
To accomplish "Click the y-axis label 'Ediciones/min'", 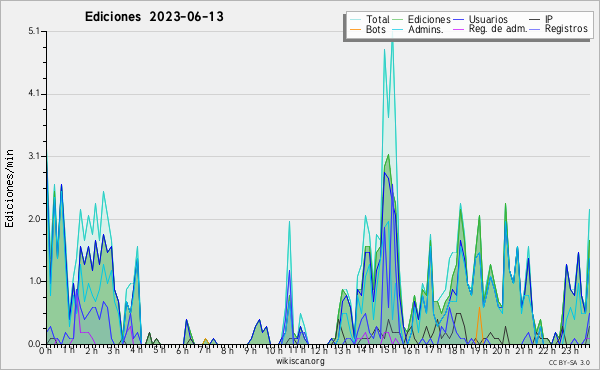I will pyautogui.click(x=9, y=188).
